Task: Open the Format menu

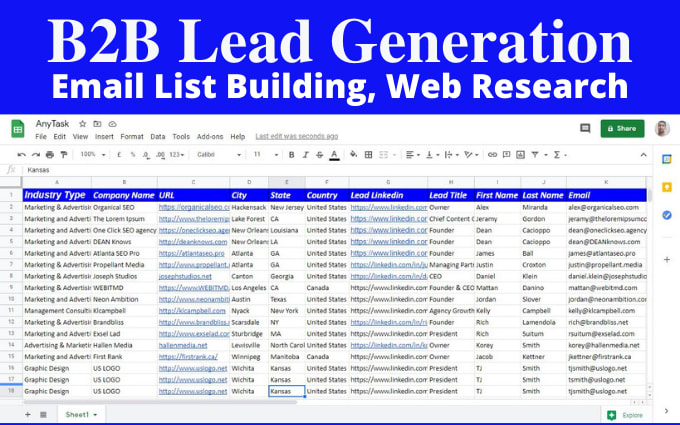Action: pos(132,137)
